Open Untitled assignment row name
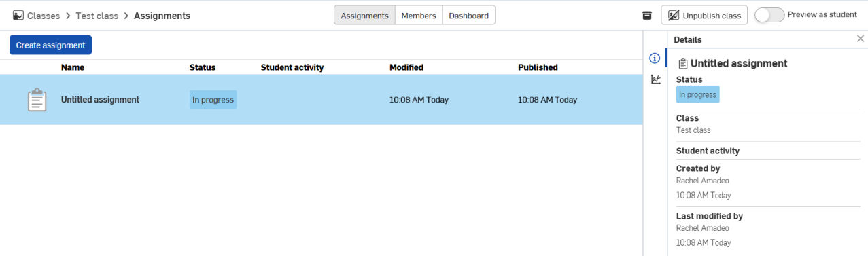The image size is (868, 256). point(100,100)
